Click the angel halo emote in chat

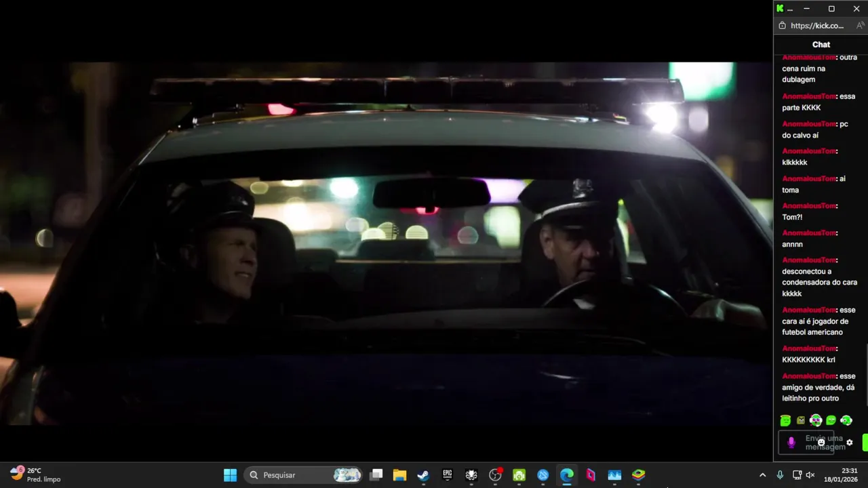[785, 420]
